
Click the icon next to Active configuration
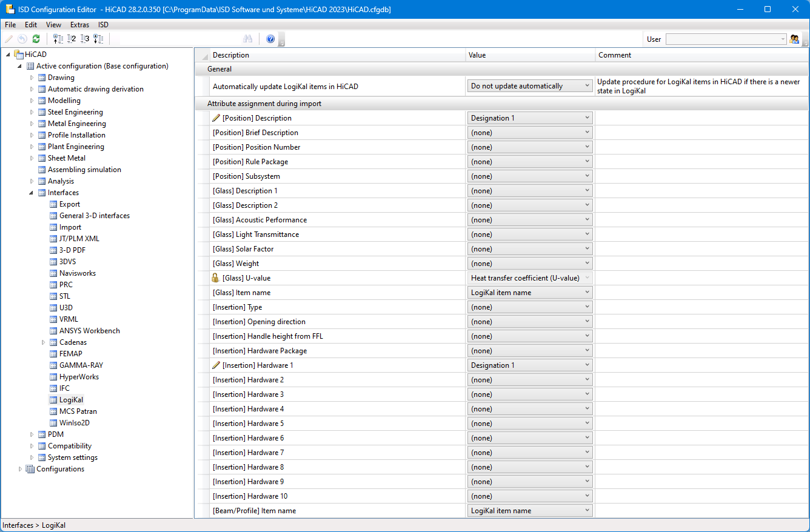pos(30,66)
